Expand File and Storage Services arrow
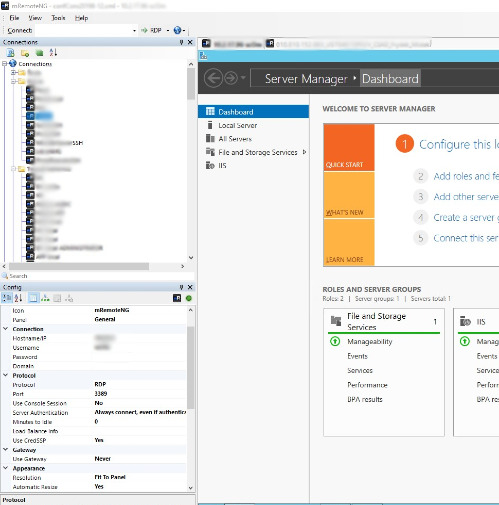 (304, 152)
